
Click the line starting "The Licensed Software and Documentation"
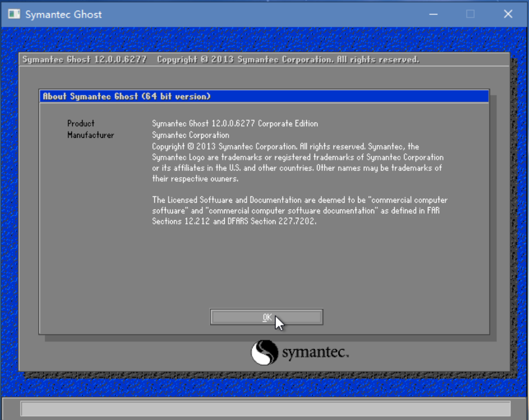[x=299, y=200]
